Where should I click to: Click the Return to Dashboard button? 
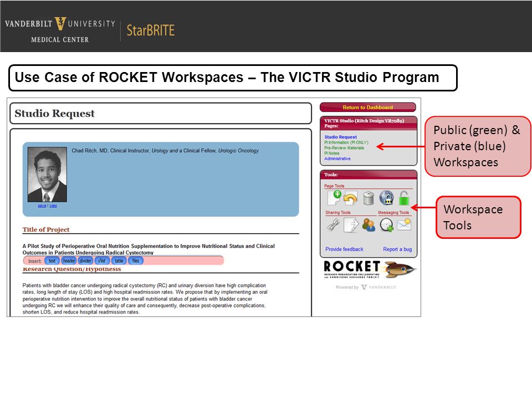(x=368, y=107)
